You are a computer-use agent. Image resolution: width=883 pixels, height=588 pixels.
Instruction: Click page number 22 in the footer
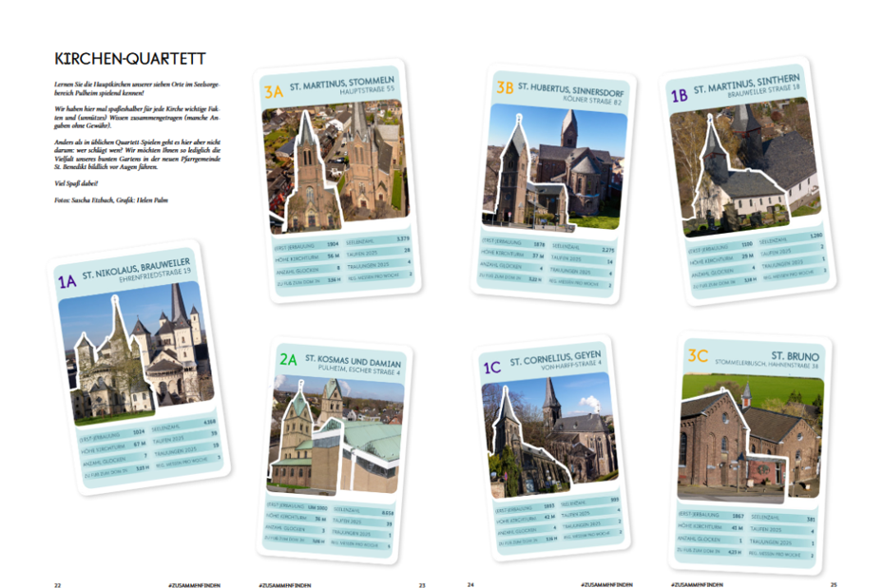57,585
